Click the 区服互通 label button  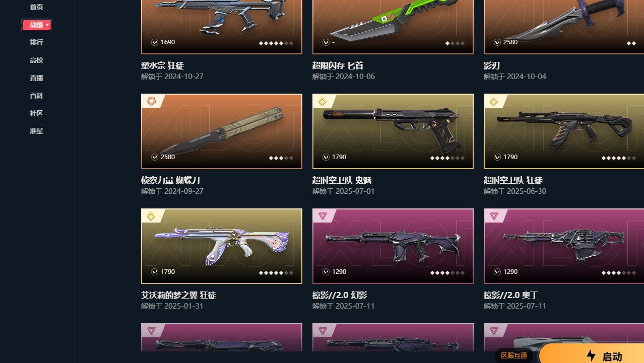pyautogui.click(x=514, y=355)
